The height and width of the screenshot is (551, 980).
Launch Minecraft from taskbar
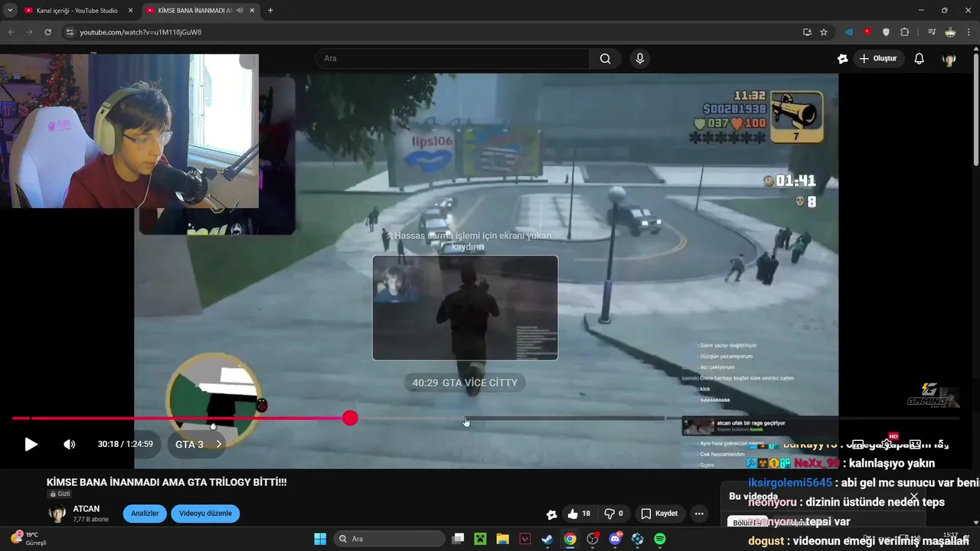pos(480,539)
